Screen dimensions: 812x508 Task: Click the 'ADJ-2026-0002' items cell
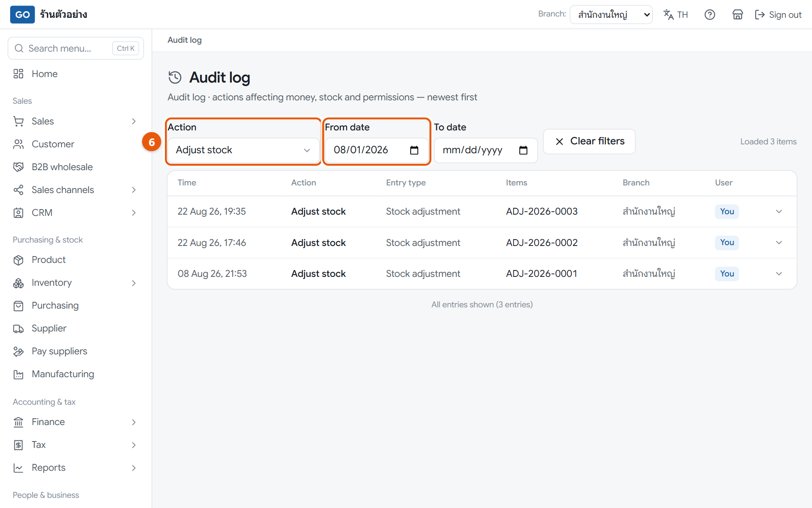click(542, 243)
